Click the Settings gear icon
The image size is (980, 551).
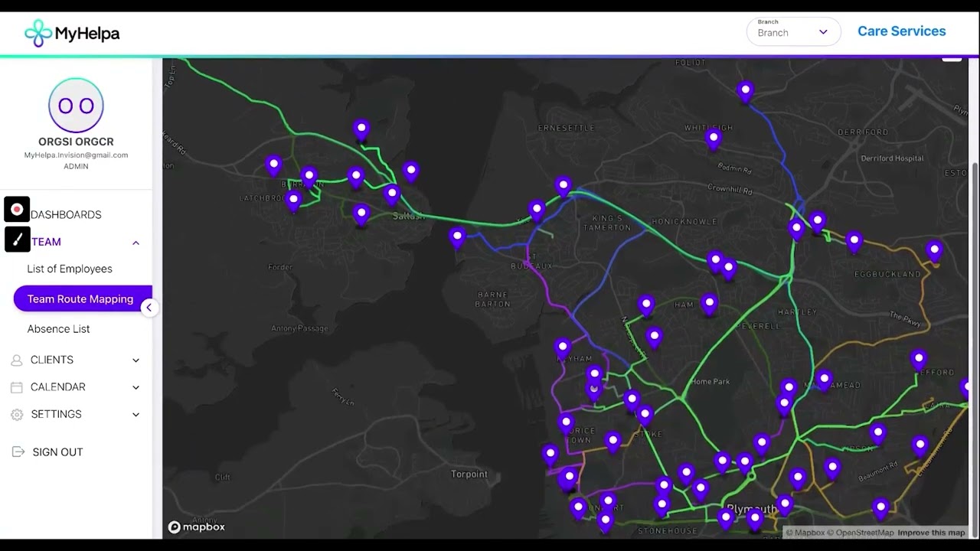tap(17, 415)
